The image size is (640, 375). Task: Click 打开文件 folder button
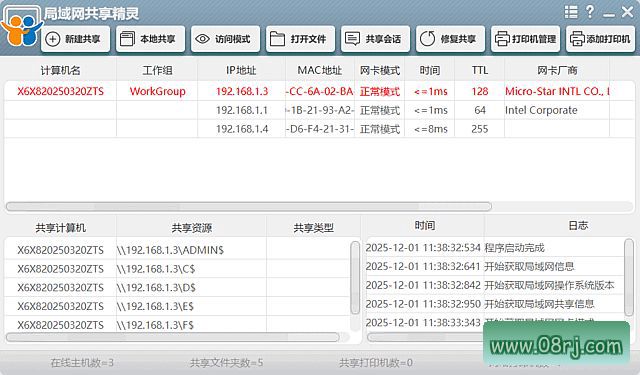pos(300,39)
